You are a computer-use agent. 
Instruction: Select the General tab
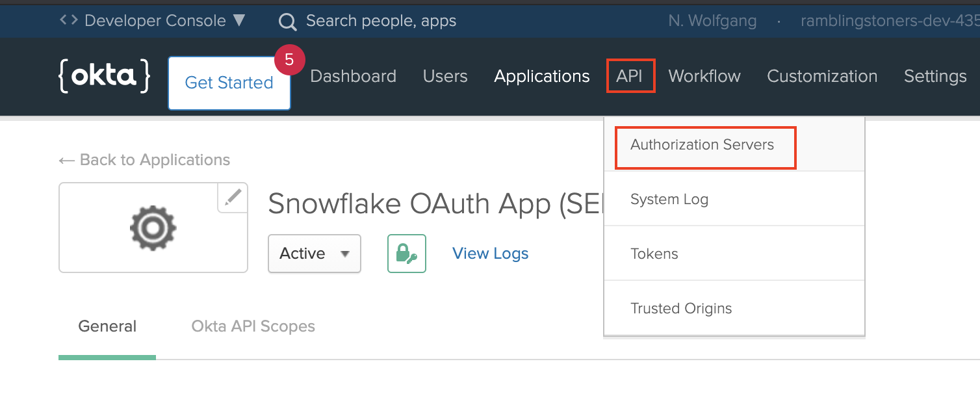coord(107,326)
